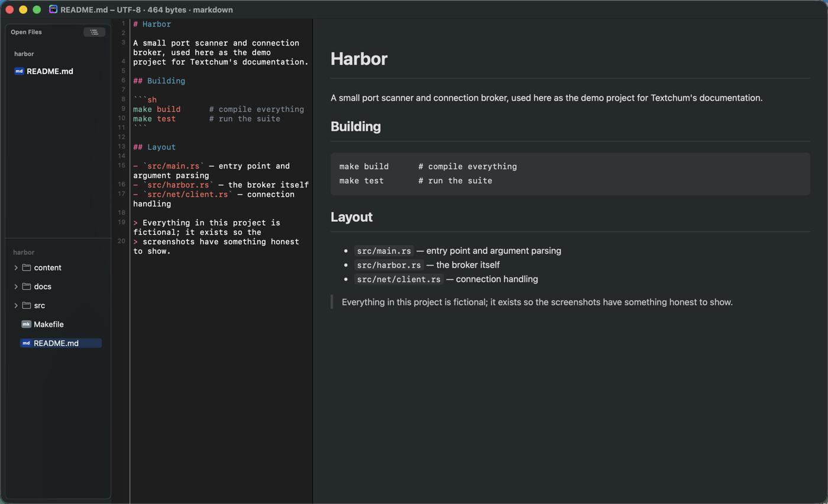Click line number 1 in the editor gutter
This screenshot has width=828, height=504.
point(123,24)
